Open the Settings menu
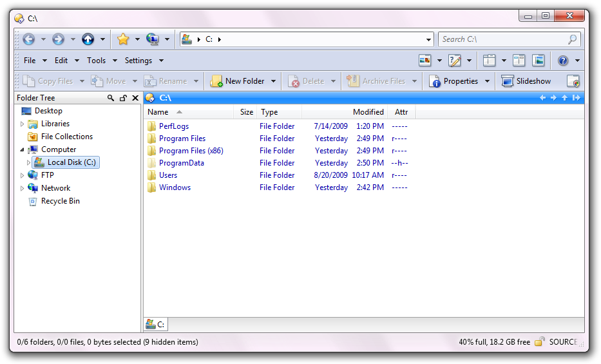Screen dimensions: 601x364 click(x=138, y=61)
